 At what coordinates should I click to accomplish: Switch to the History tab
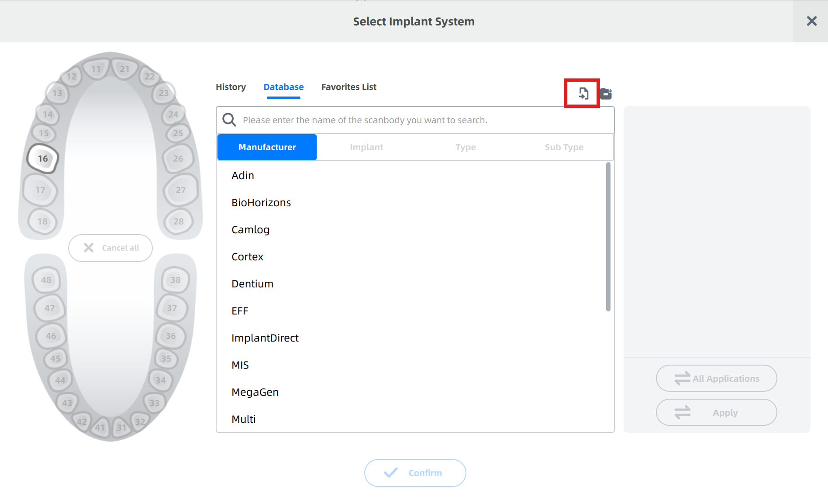pos(231,87)
